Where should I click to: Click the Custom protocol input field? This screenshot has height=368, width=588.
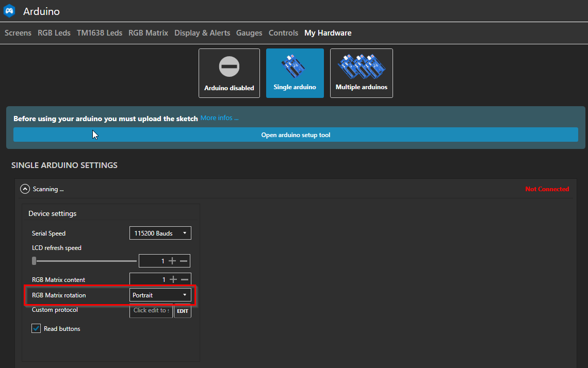pos(151,311)
